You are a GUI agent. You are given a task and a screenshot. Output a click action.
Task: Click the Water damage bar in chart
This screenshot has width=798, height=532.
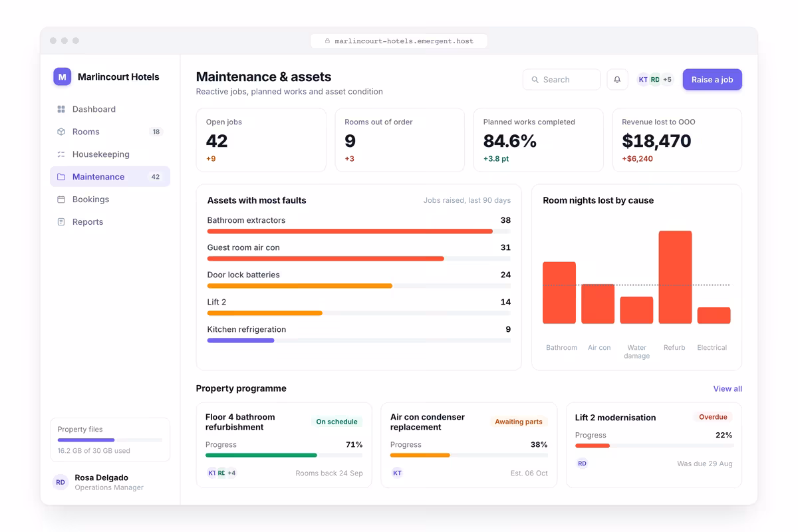pyautogui.click(x=636, y=310)
